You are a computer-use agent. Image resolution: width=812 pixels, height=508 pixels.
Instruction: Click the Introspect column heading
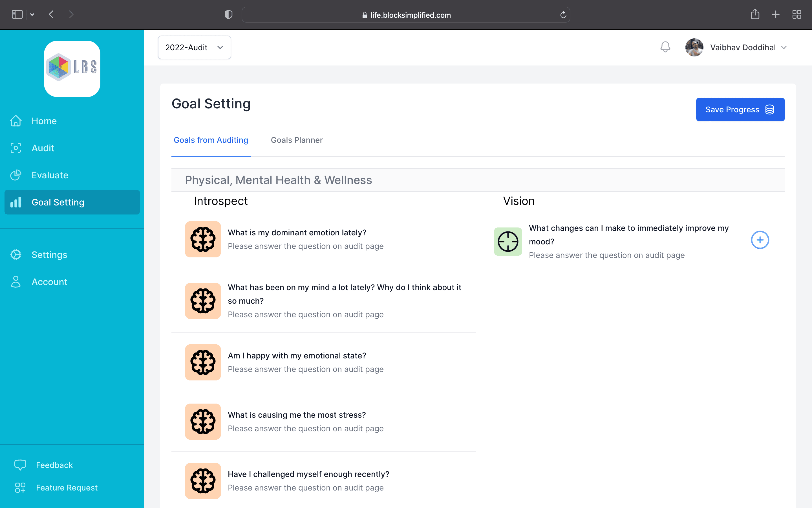click(x=221, y=201)
